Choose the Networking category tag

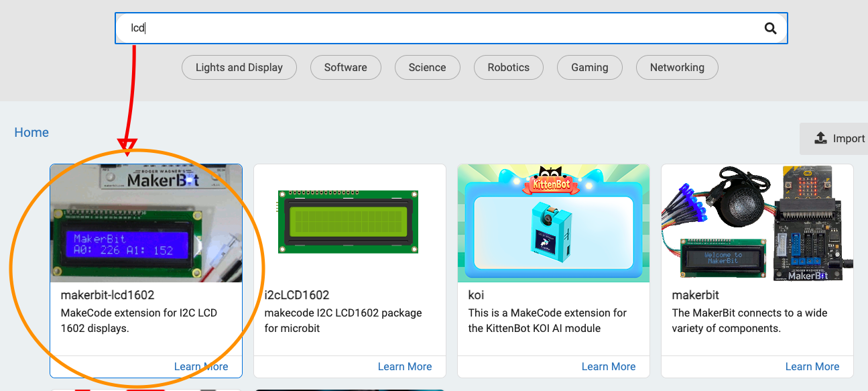click(x=677, y=67)
